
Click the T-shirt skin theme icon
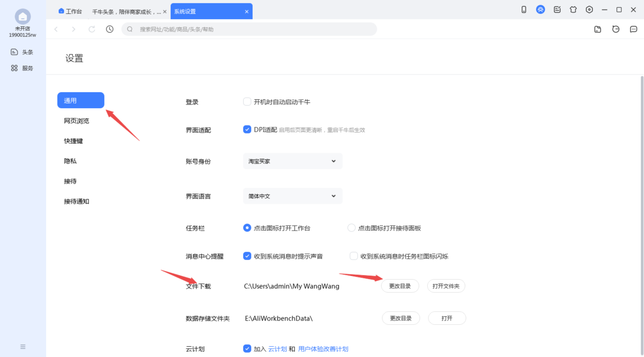573,9
